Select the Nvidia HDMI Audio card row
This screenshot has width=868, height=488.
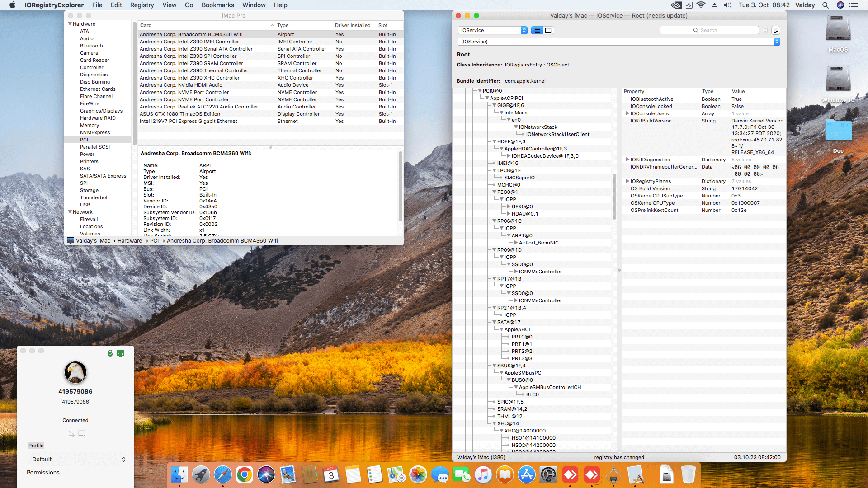pos(270,85)
